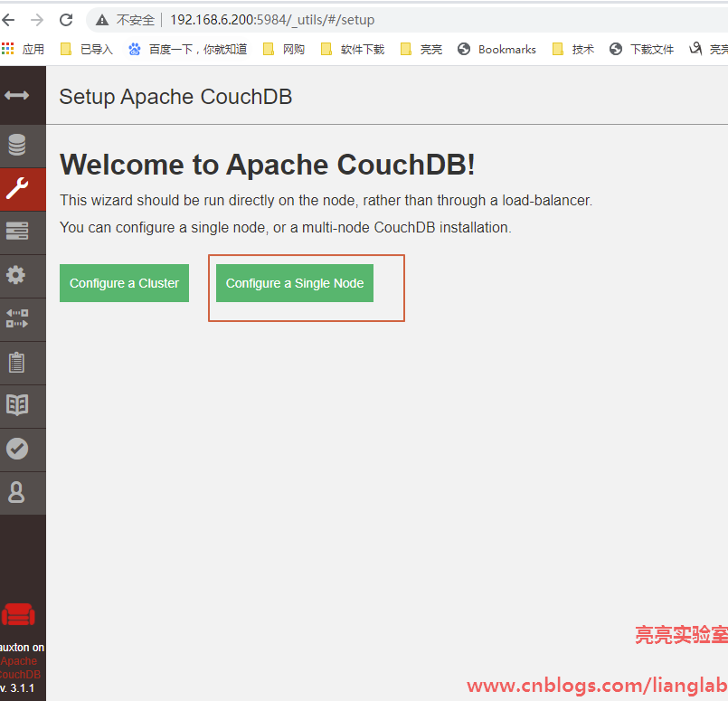The width and height of the screenshot is (728, 701).
Task: Open the 软件下载 bookmark folder
Action: (353, 49)
